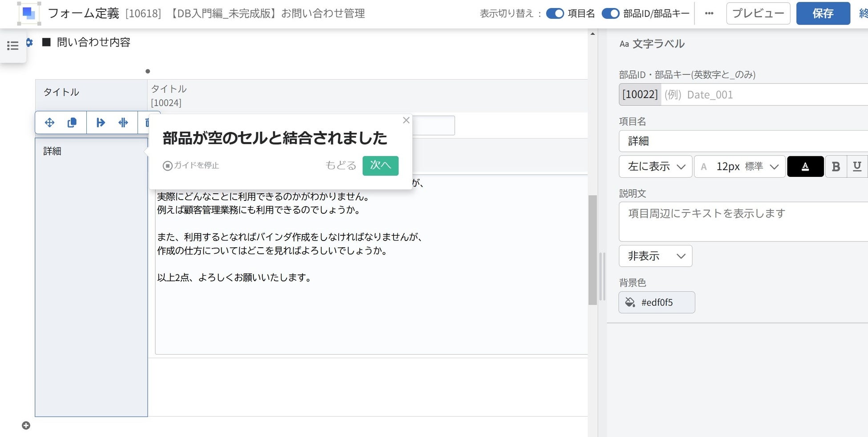Toggle the 部品ID/部品キー display switch
The width and height of the screenshot is (868, 437).
(x=611, y=13)
